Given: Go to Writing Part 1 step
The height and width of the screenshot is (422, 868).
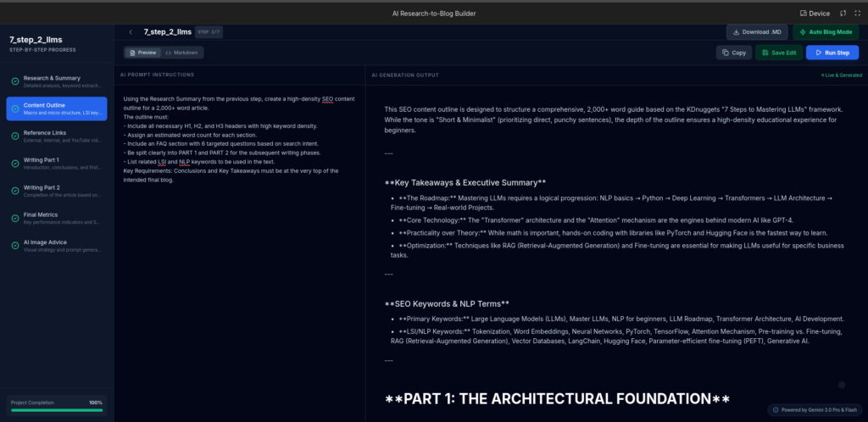Looking at the screenshot, I should (57, 164).
